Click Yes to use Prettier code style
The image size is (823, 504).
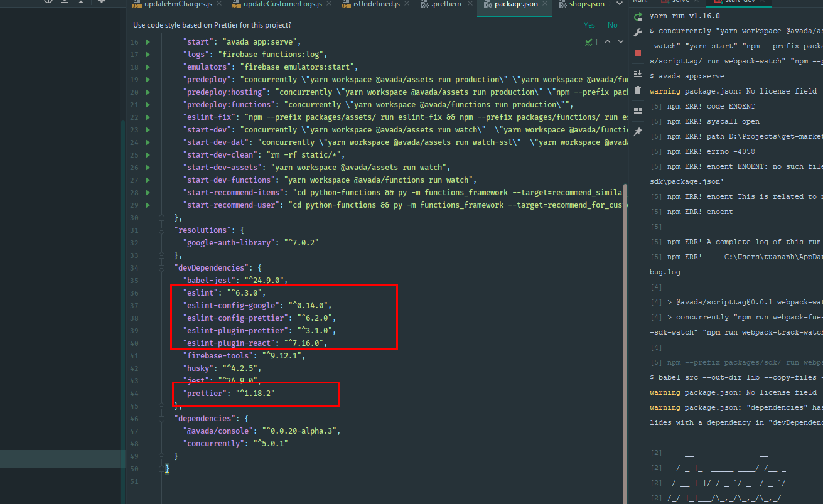click(x=589, y=25)
